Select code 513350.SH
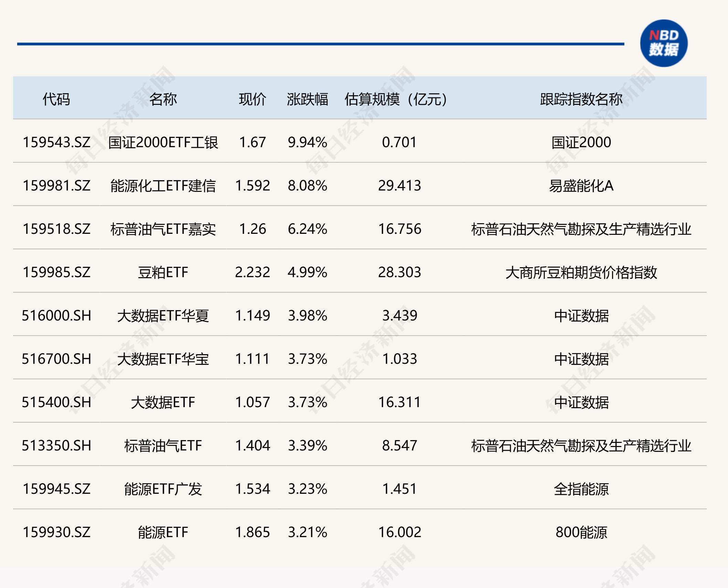 (56, 446)
